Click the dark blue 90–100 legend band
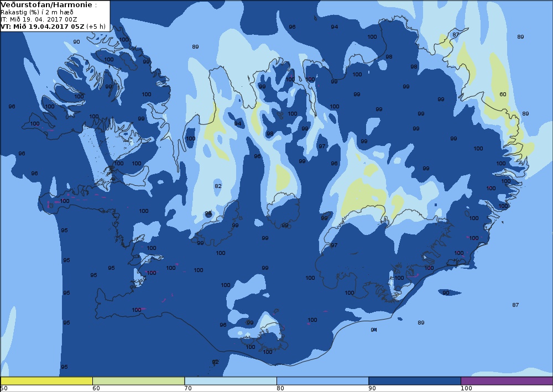 [x=414, y=381]
